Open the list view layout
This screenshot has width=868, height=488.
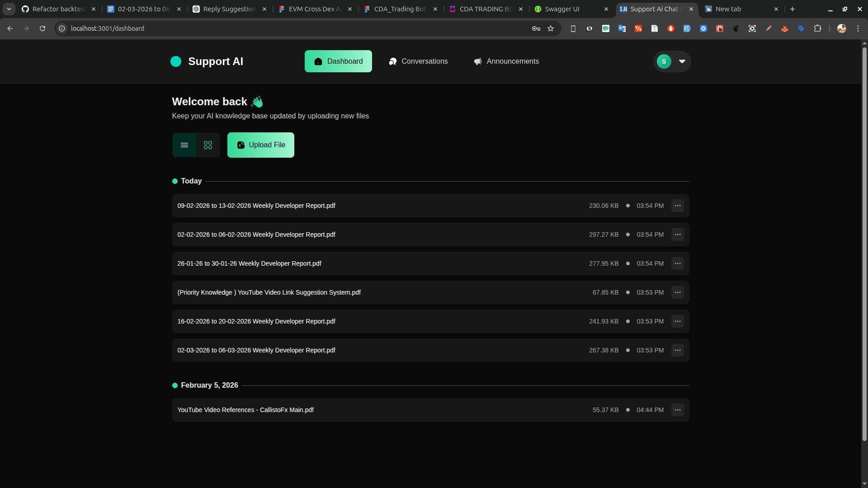(184, 145)
